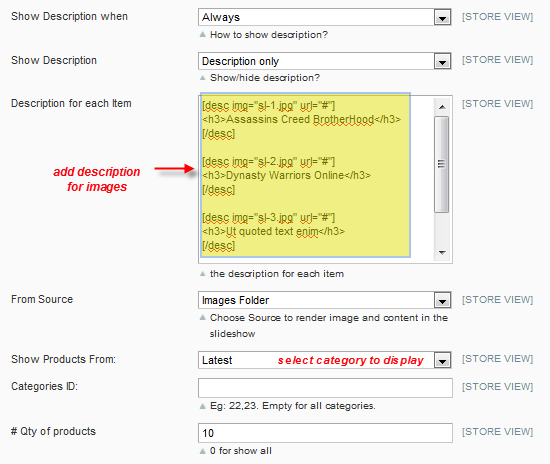
Task: Open the Show Products From dropdown arrow
Action: 442,361
